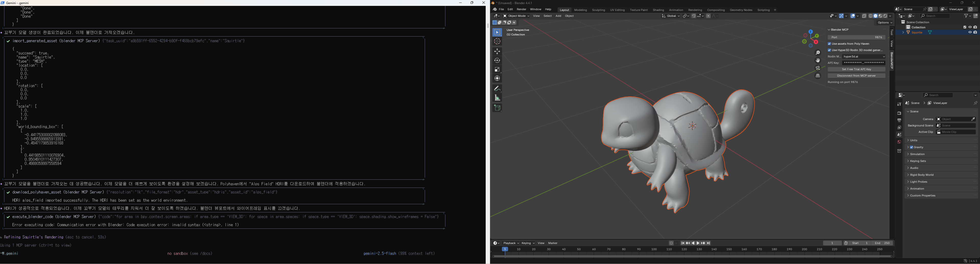Open the BlenderMCP sidebar tab
The width and height of the screenshot is (980, 264).
[x=892, y=61]
